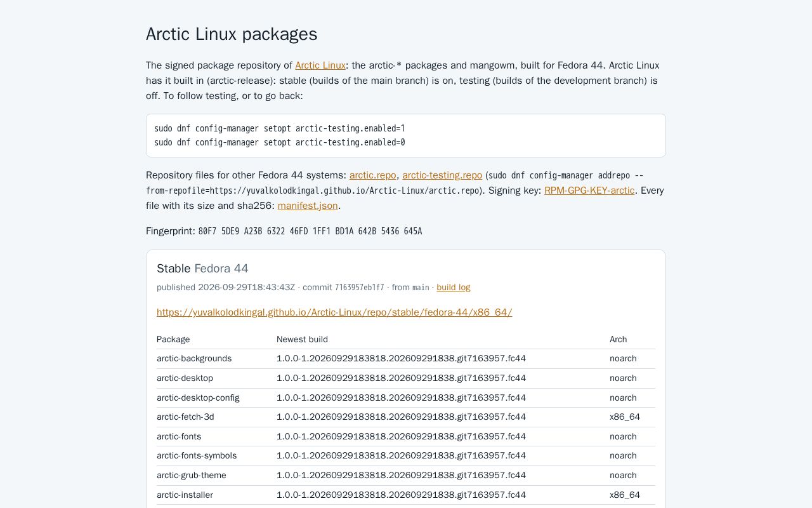Click the arctic-fonts-symbols package name
The width and height of the screenshot is (812, 508).
click(197, 456)
